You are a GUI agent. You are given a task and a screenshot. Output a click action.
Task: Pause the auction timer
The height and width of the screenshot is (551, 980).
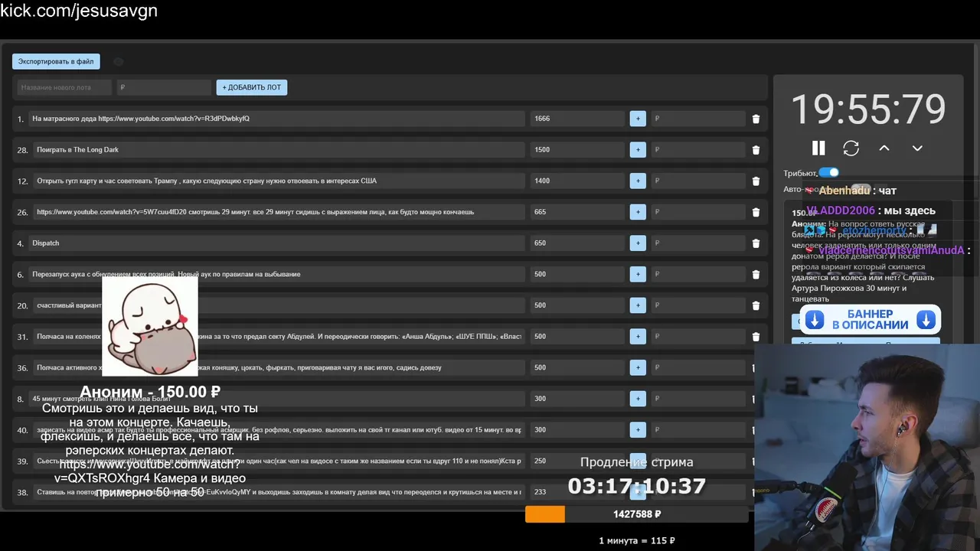(x=818, y=148)
